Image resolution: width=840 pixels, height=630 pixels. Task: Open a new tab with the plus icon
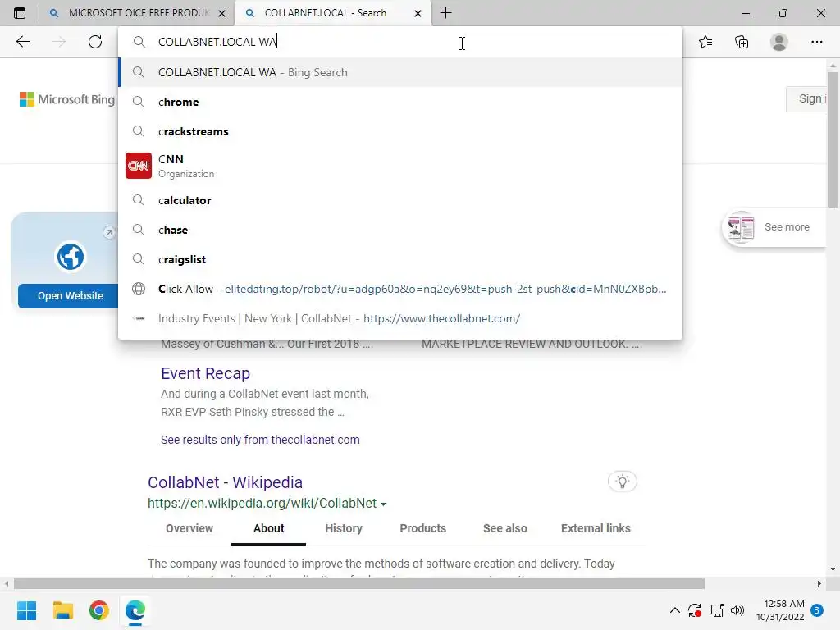445,13
